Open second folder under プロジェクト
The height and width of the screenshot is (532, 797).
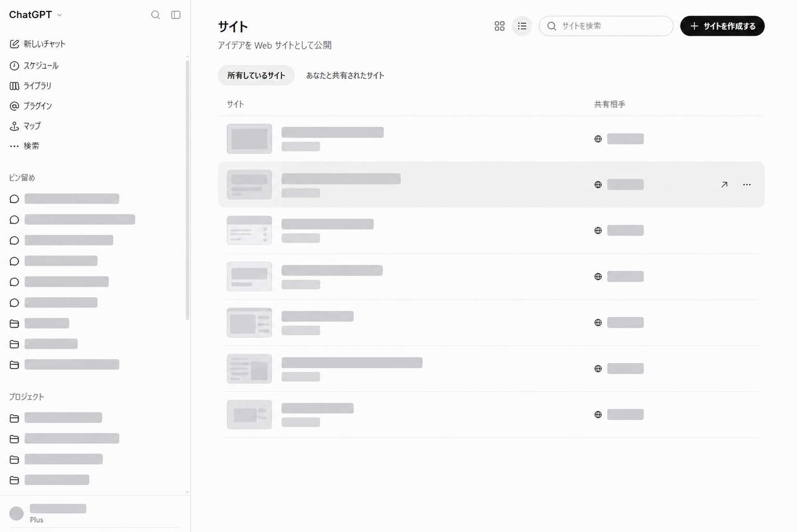pyautogui.click(x=15, y=439)
